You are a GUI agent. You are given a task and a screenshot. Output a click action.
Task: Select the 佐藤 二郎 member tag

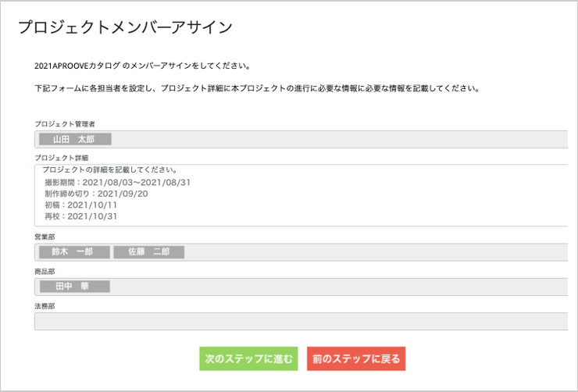coord(149,252)
